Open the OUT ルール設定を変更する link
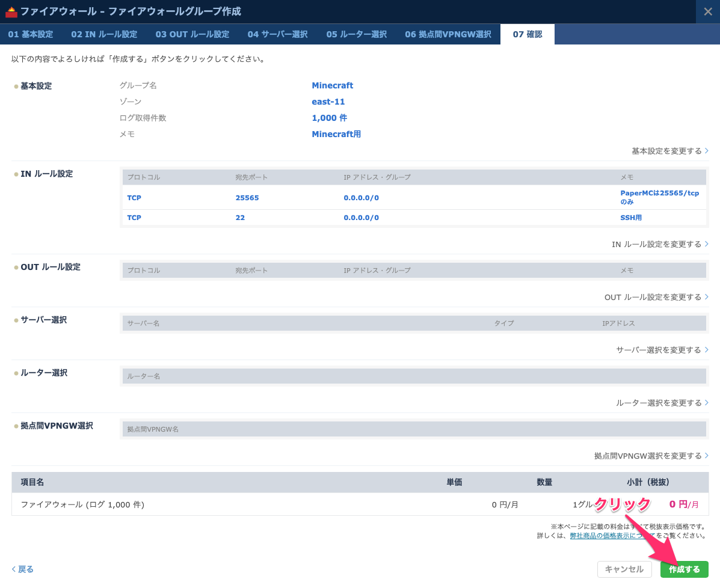 point(656,297)
